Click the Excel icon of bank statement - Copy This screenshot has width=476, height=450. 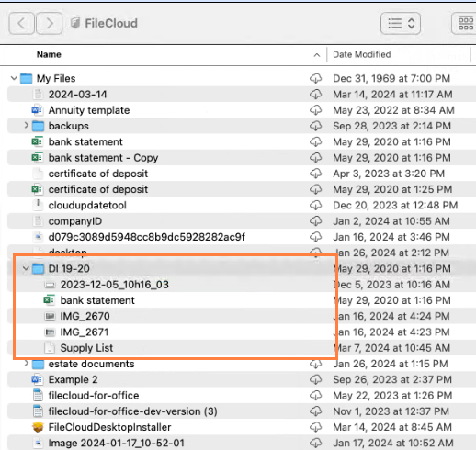38,158
